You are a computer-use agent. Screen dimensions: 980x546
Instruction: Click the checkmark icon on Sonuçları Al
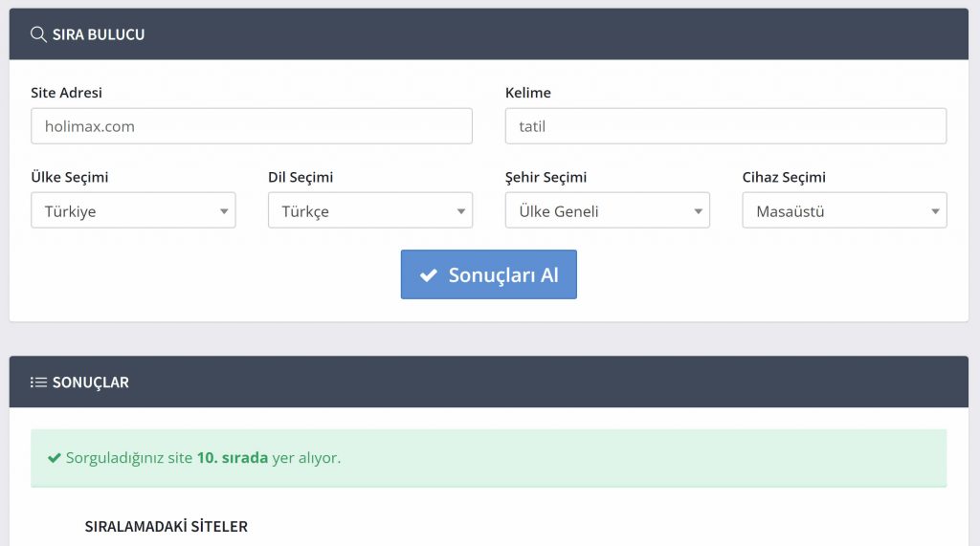(429, 276)
